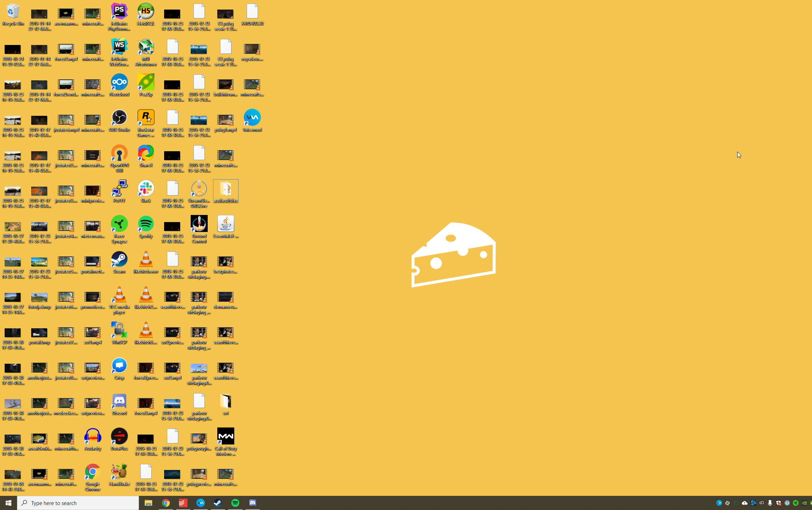
Task: Open the Recycle Bin
Action: tap(13, 12)
